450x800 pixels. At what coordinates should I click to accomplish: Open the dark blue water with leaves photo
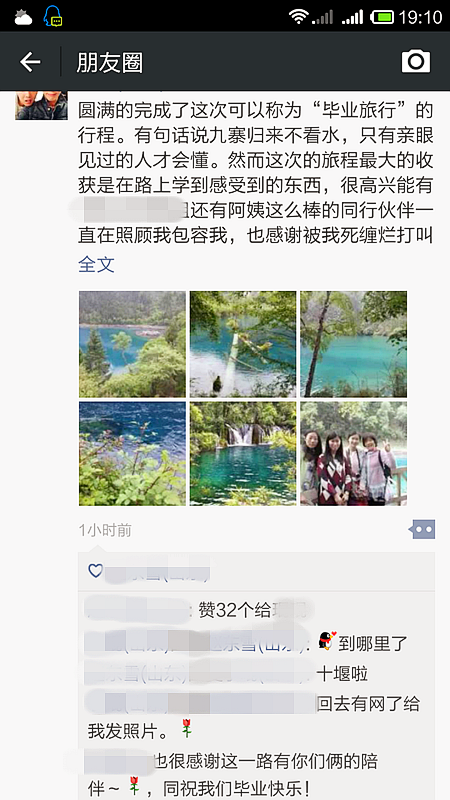point(133,454)
